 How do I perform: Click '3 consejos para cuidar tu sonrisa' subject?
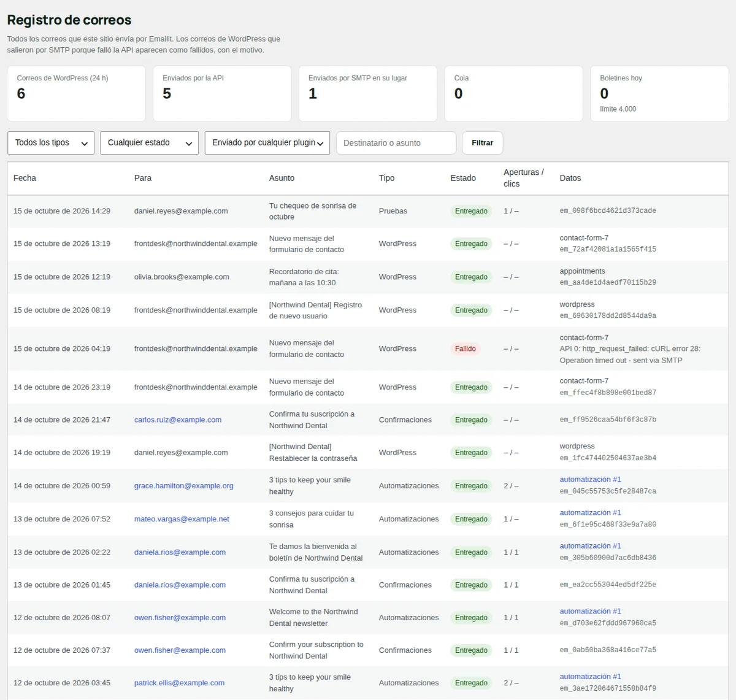click(312, 518)
